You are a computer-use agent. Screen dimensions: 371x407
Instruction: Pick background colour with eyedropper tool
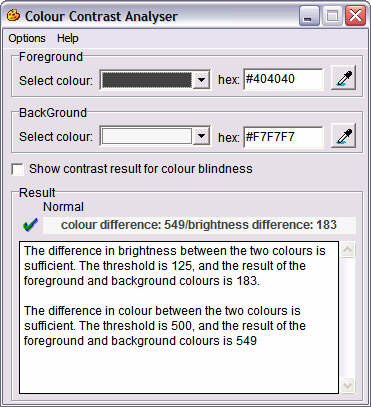343,136
